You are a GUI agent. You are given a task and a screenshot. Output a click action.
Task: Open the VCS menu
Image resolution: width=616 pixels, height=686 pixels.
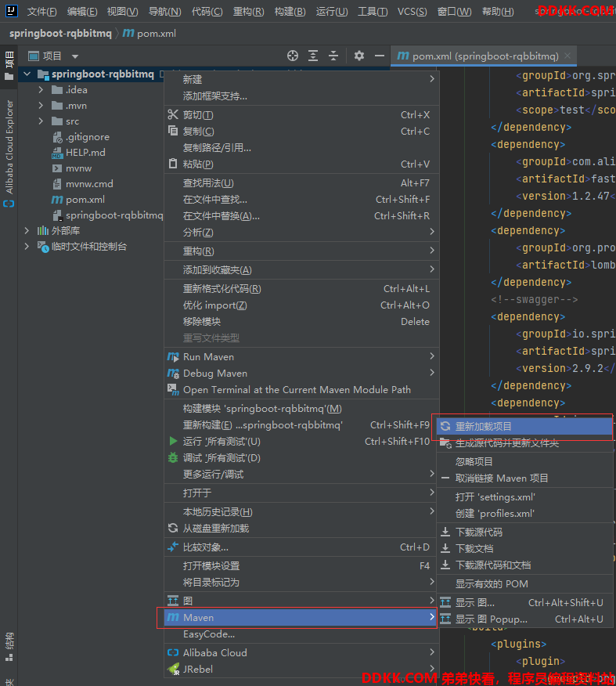pyautogui.click(x=412, y=12)
